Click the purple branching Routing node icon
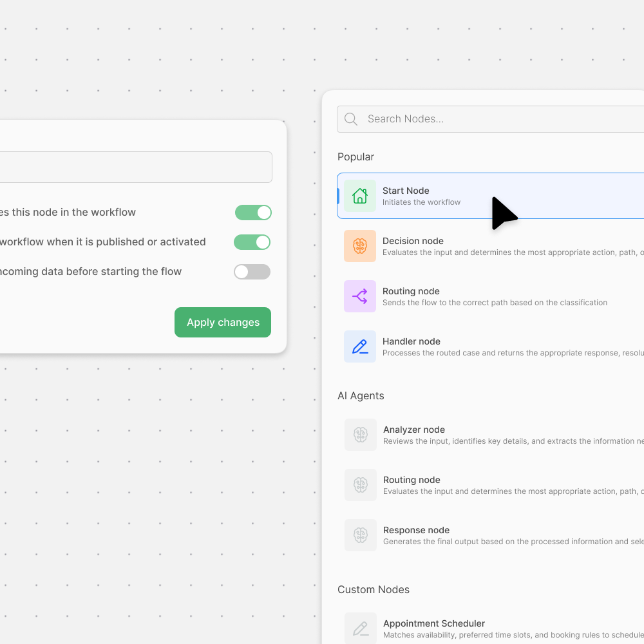Viewport: 644px width, 644px height. pos(360,296)
